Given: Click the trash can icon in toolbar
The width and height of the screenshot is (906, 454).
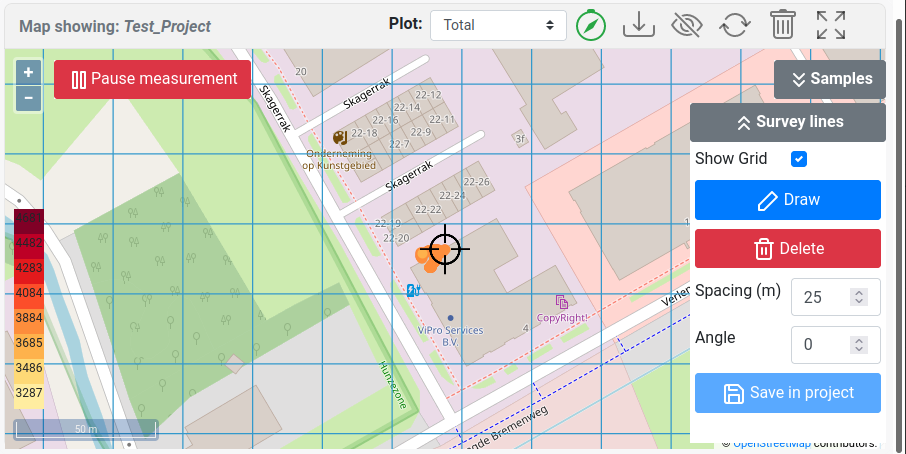Looking at the screenshot, I should coord(783,25).
